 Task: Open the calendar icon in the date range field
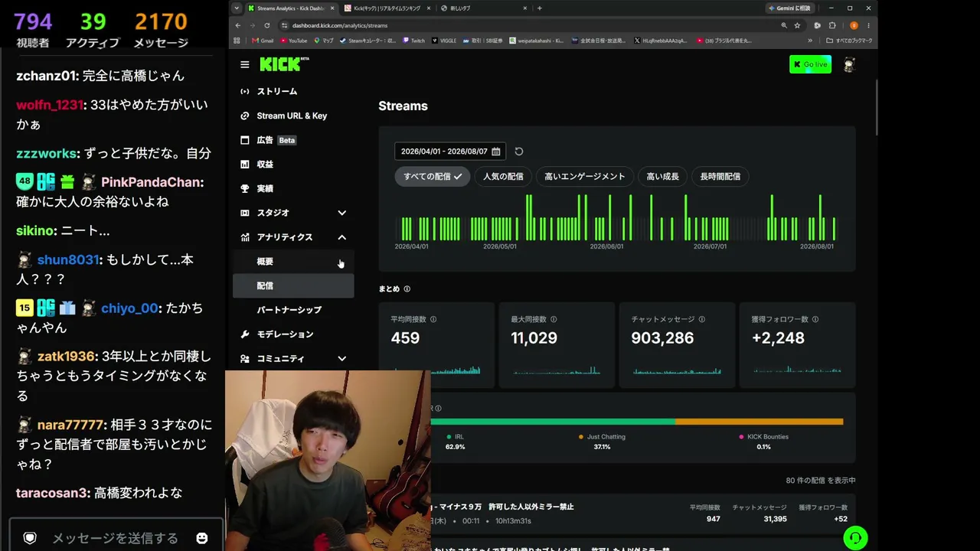pyautogui.click(x=496, y=152)
